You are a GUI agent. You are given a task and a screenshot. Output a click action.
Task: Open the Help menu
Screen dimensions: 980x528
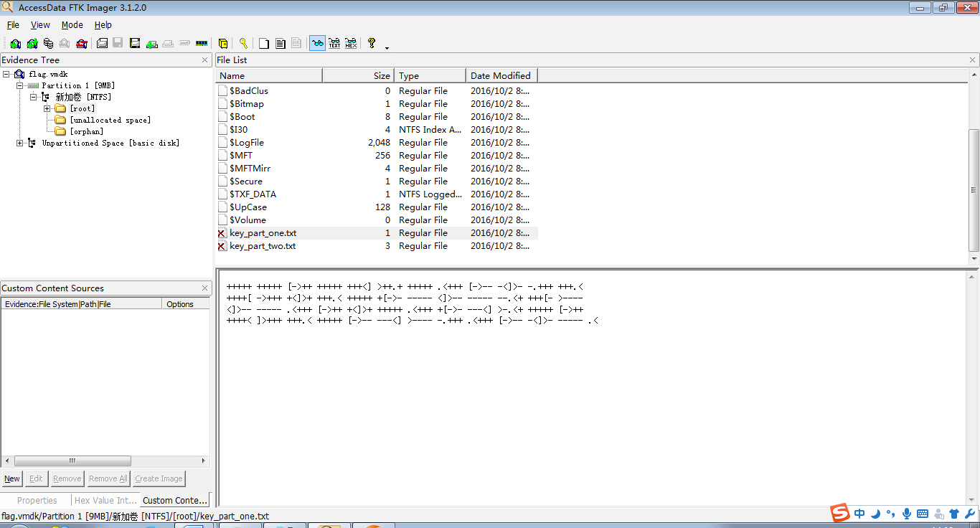click(x=103, y=25)
